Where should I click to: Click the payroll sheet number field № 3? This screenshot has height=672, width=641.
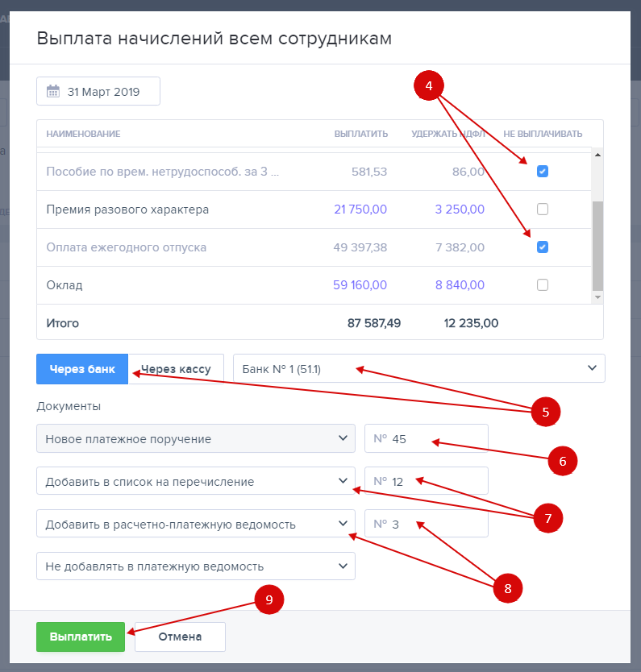pos(427,524)
